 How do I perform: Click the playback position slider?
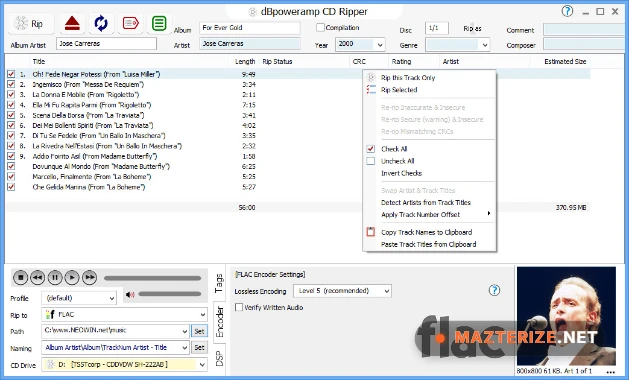click(x=152, y=278)
